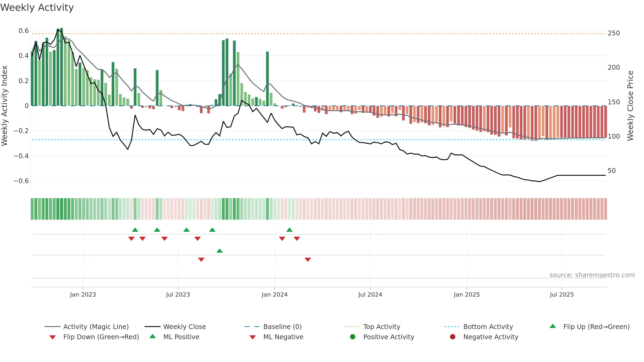Click the Jan 2024 x-axis label

click(x=275, y=294)
